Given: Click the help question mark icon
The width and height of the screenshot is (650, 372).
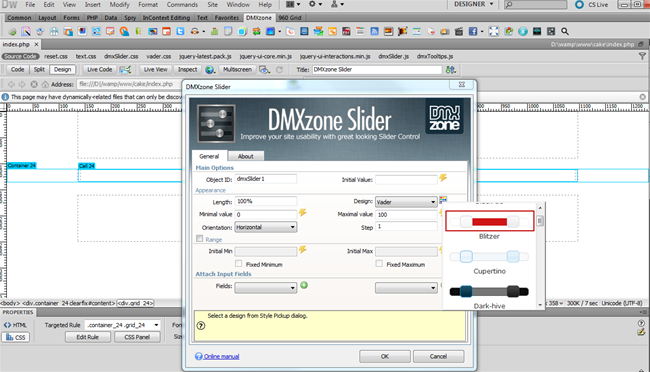Looking at the screenshot, I should coord(201,326).
